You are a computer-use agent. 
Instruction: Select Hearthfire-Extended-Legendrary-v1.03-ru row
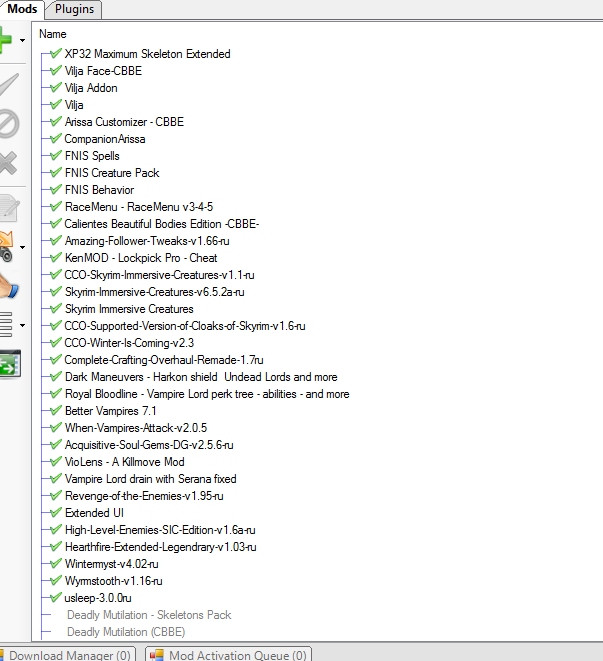coord(160,547)
